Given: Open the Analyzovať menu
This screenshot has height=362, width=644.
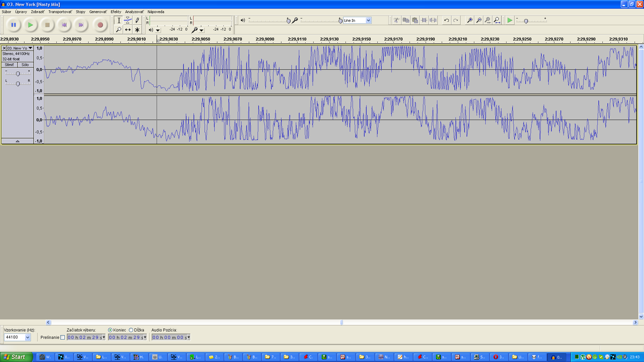Looking at the screenshot, I should click(134, 12).
